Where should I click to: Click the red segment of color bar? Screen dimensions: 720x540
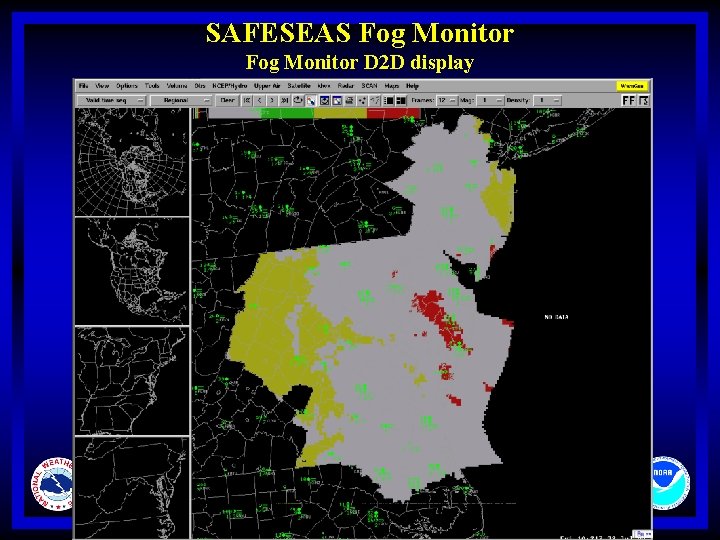point(394,113)
